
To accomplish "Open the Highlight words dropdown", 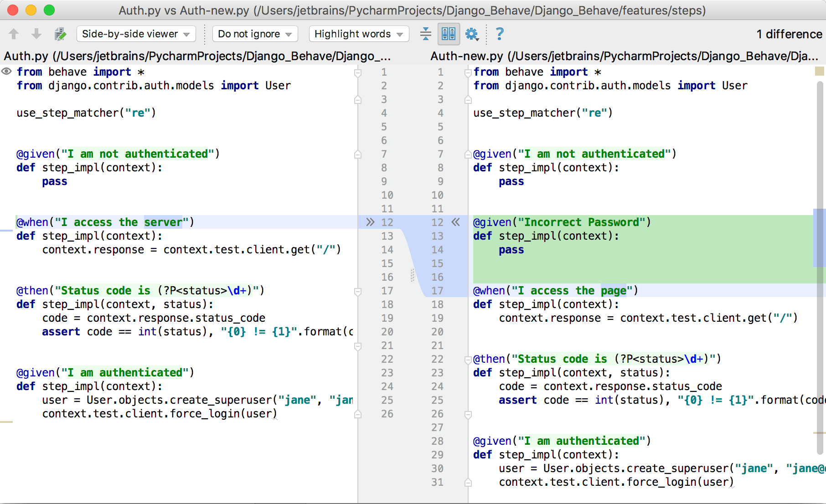I will (x=358, y=34).
